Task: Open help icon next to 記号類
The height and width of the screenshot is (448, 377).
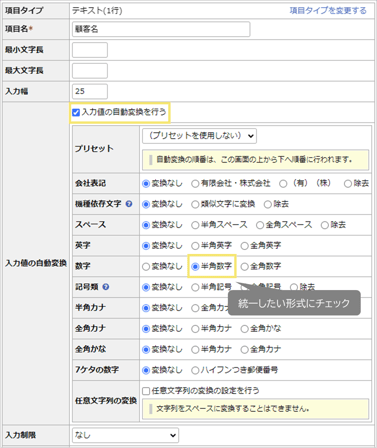Action: click(106, 287)
